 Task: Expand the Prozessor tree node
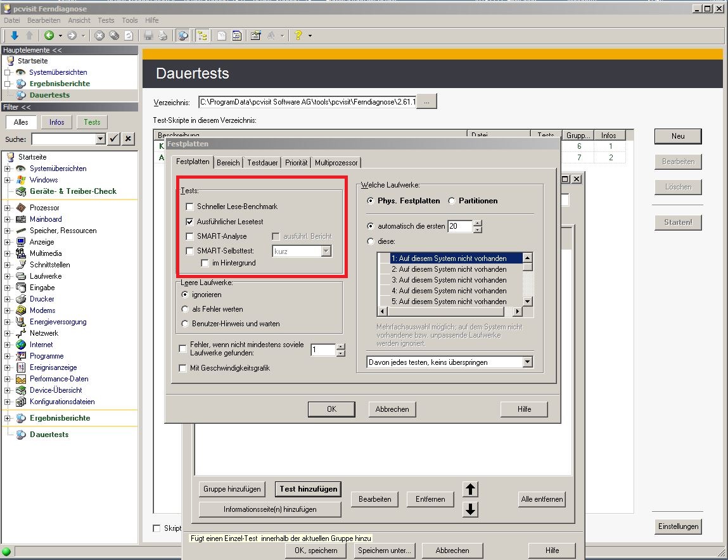click(8, 208)
